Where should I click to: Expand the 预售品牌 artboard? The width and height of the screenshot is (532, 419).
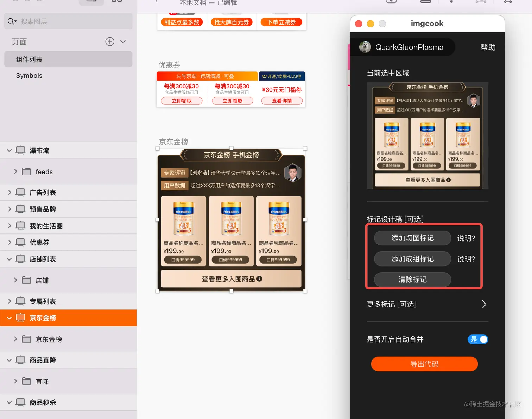pyautogui.click(x=9, y=209)
